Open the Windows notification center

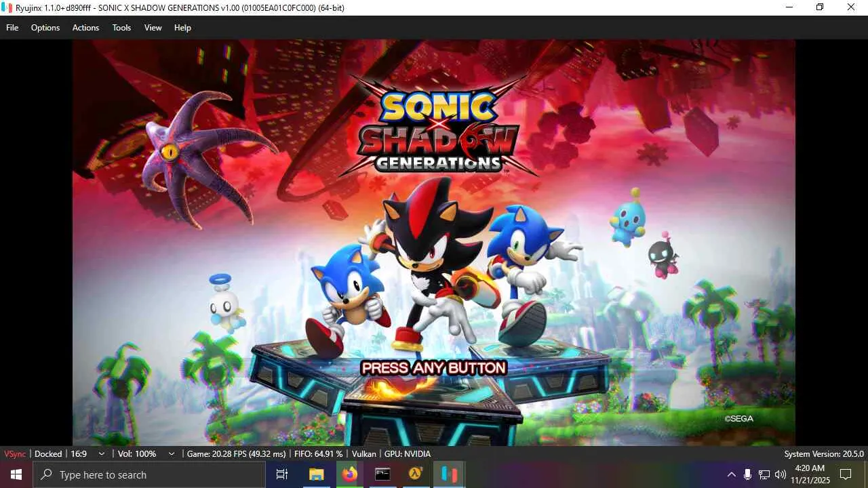(x=846, y=474)
